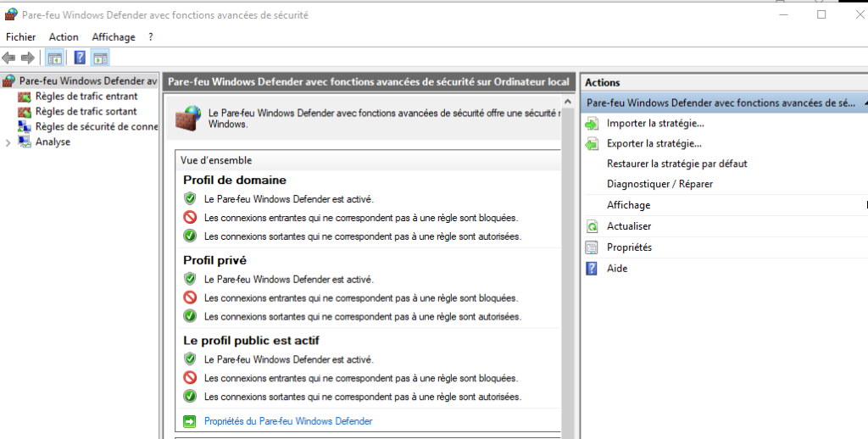Open the ? help menu

[151, 37]
